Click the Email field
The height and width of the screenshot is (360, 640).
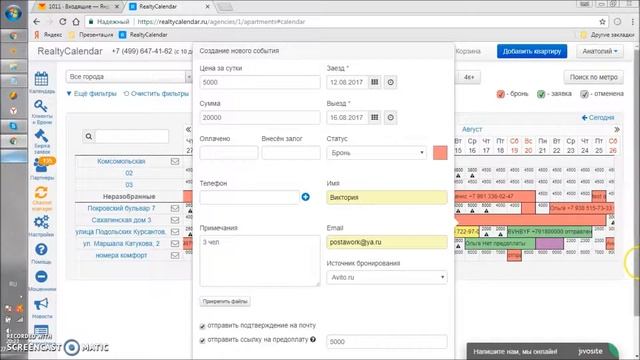387,242
